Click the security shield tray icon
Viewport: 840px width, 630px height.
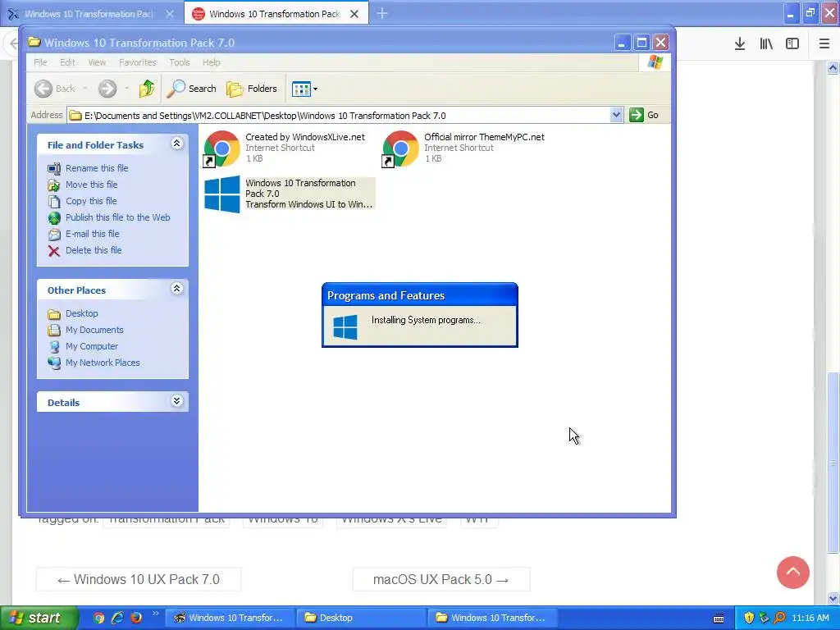749,618
